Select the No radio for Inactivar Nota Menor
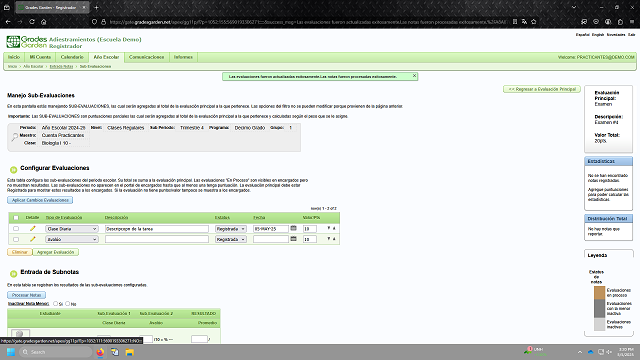 (68, 304)
